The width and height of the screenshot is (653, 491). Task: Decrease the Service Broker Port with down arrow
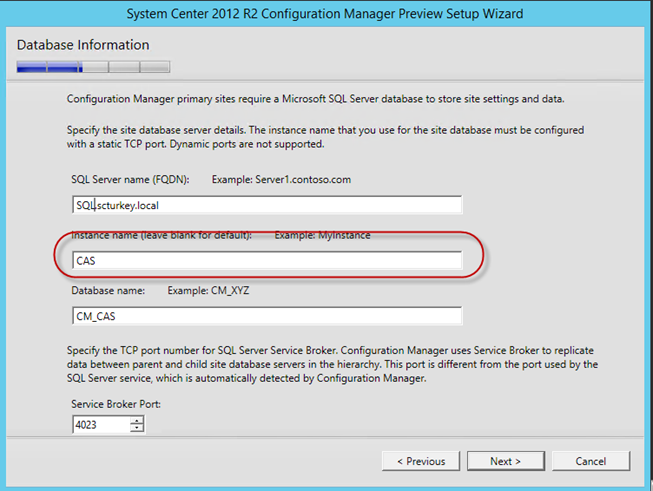click(137, 429)
